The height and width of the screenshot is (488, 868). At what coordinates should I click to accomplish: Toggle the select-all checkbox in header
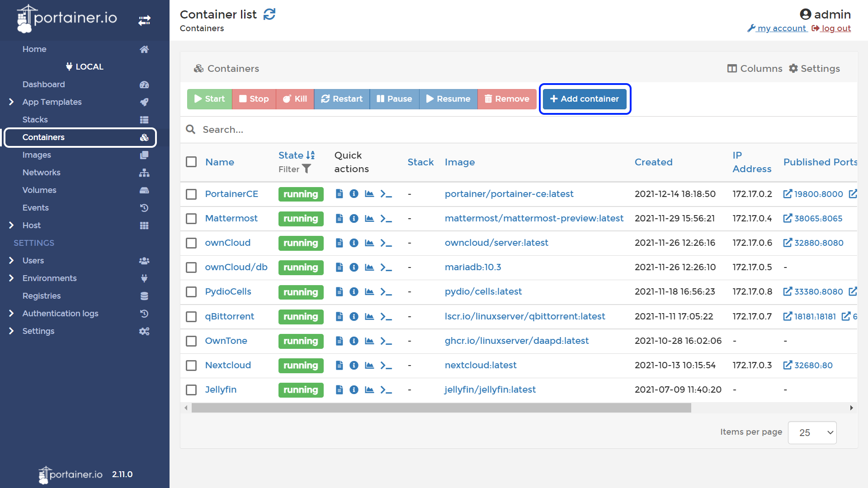click(x=191, y=162)
